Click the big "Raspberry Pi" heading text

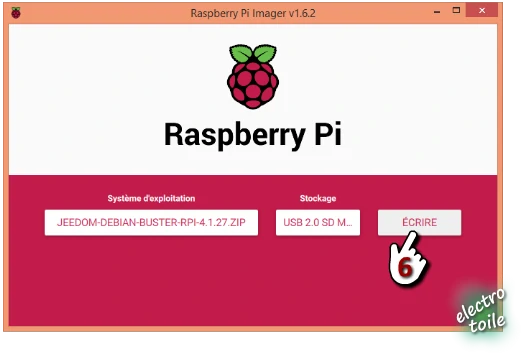tap(253, 135)
